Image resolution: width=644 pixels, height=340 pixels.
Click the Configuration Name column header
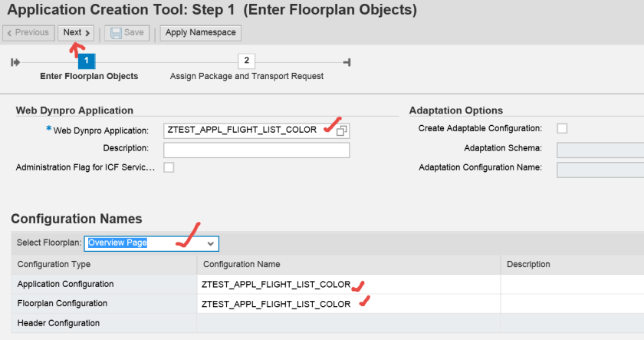pos(349,264)
